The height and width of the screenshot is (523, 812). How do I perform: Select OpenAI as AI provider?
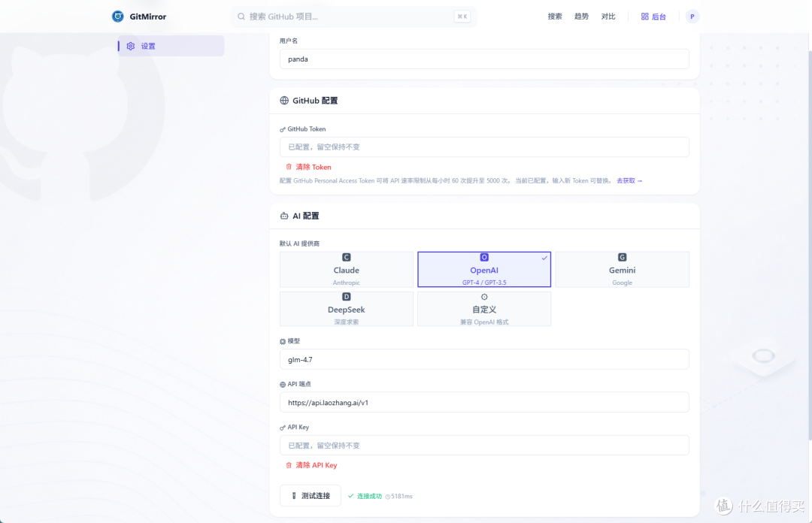tap(484, 269)
